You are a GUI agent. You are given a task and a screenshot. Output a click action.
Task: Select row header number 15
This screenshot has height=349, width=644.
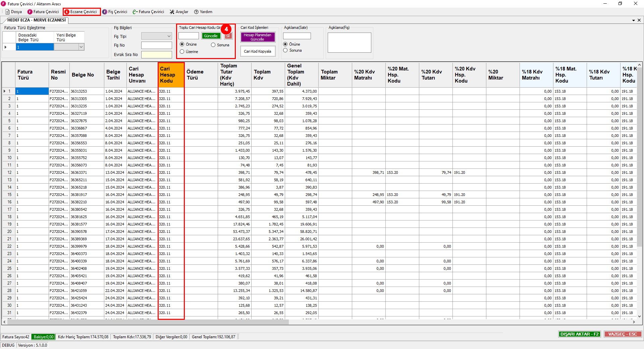pyautogui.click(x=9, y=195)
